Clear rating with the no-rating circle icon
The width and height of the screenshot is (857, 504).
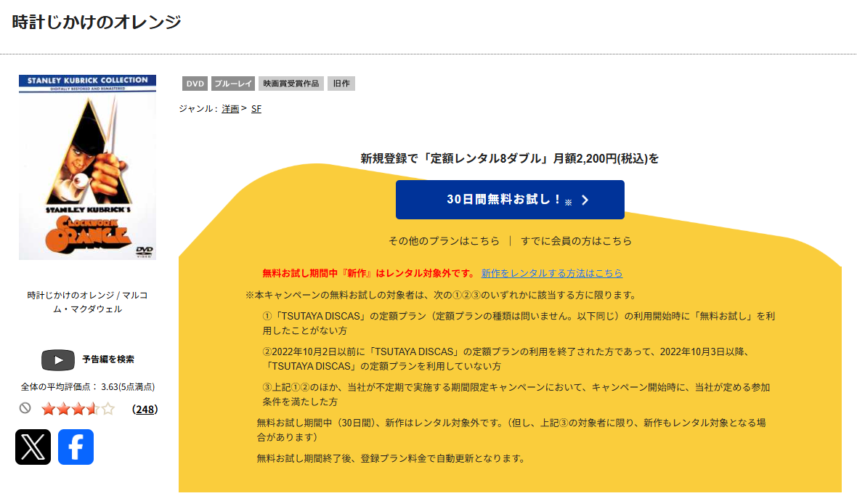[25, 408]
